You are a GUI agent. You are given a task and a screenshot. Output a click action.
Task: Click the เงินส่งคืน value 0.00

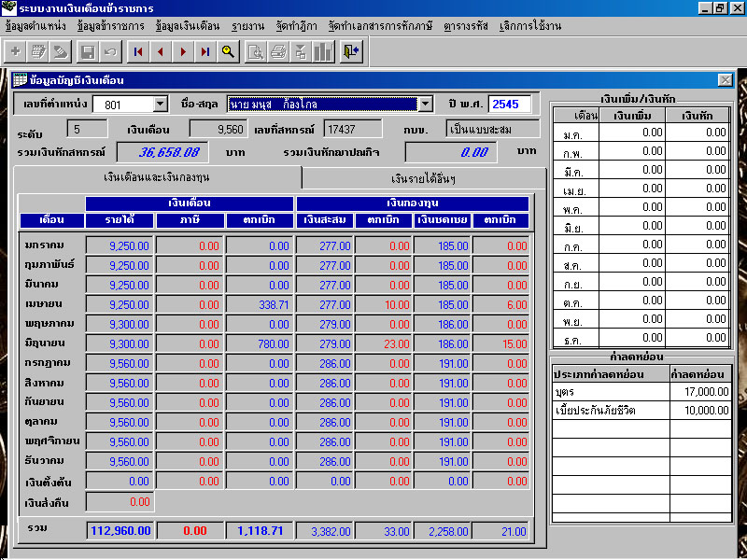[120, 502]
